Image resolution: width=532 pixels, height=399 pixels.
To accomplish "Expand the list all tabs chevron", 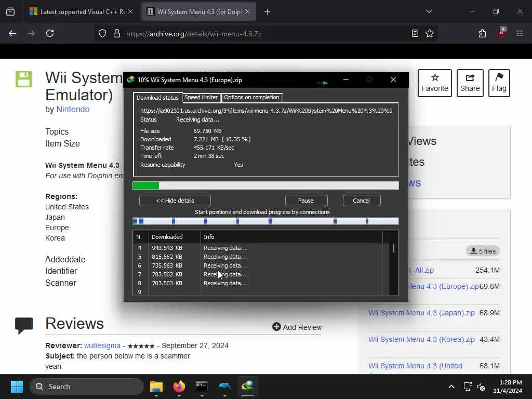I will coord(429,11).
